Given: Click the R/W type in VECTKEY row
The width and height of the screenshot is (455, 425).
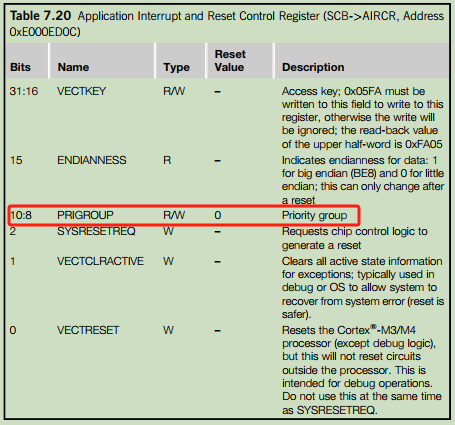Looking at the screenshot, I should (x=174, y=91).
